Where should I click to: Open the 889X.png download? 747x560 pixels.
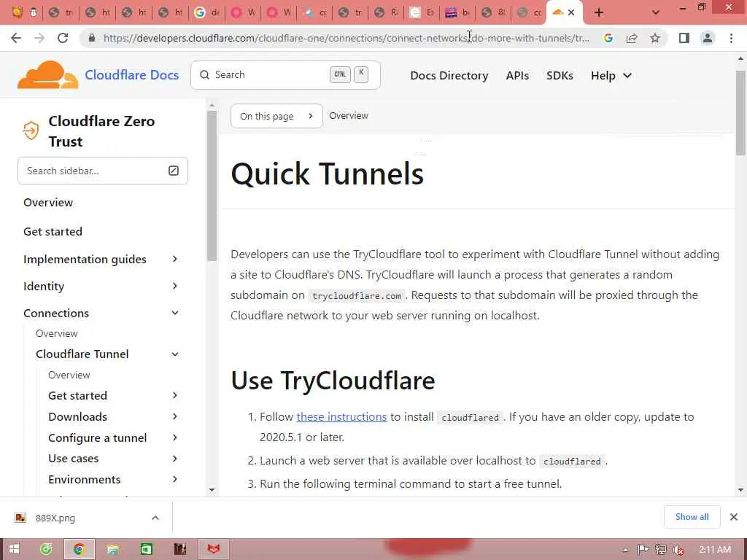pos(55,518)
